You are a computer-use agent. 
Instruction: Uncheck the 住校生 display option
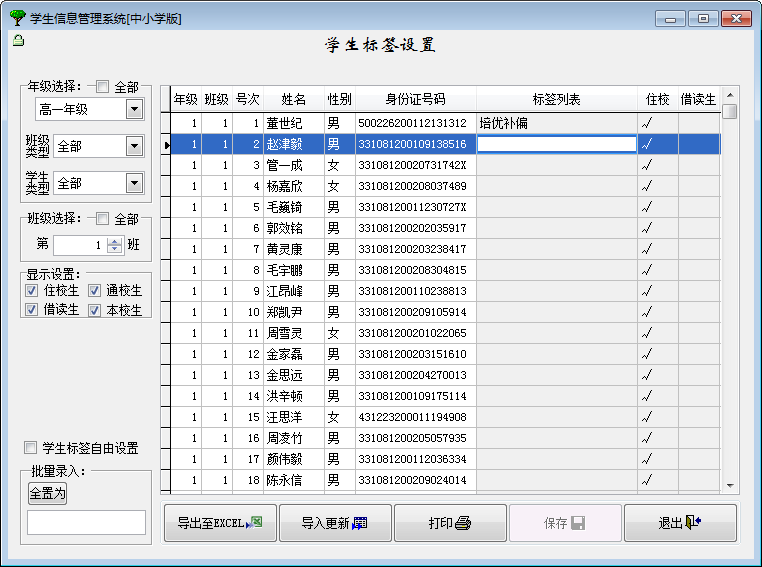[x=32, y=290]
